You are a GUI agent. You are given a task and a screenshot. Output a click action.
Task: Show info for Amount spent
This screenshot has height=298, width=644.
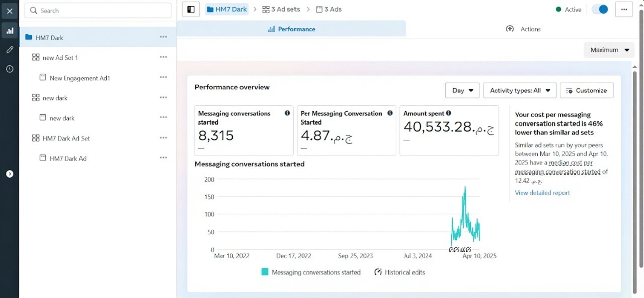449,113
